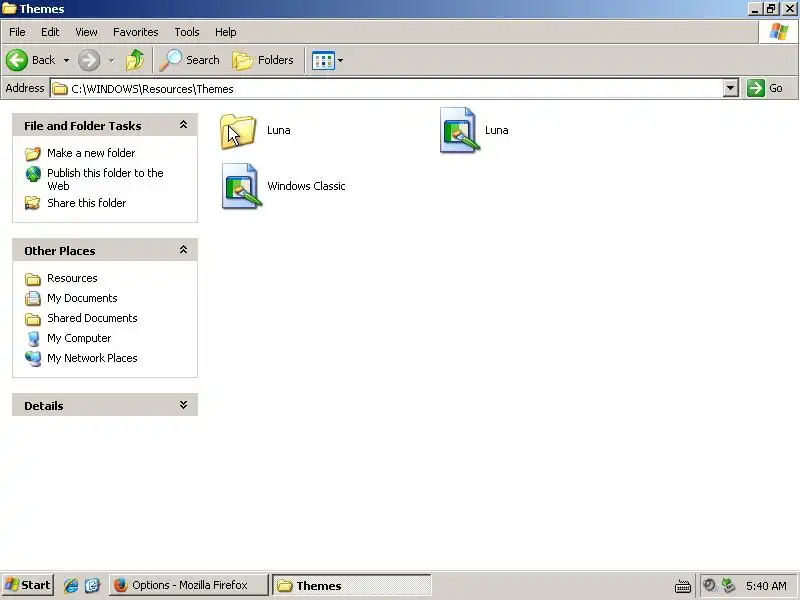
Task: Open the Tools menu
Action: pyautogui.click(x=187, y=32)
